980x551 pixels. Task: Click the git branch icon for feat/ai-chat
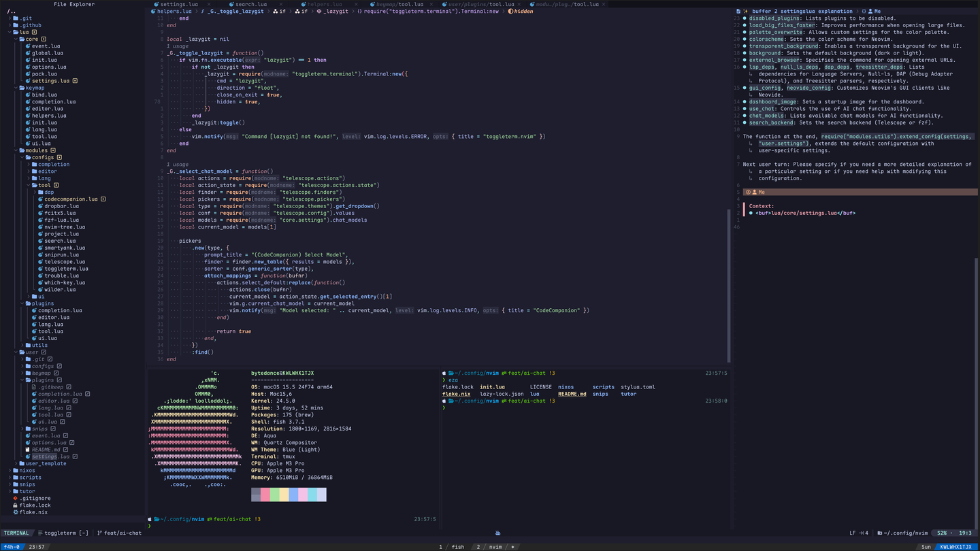point(99,533)
